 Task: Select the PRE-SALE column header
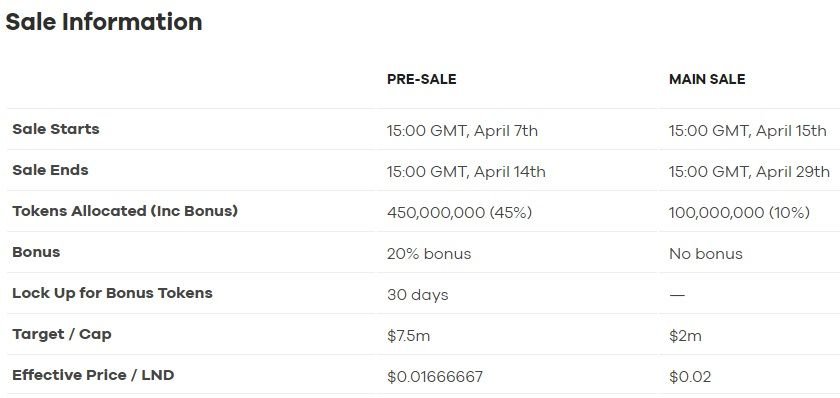(422, 79)
